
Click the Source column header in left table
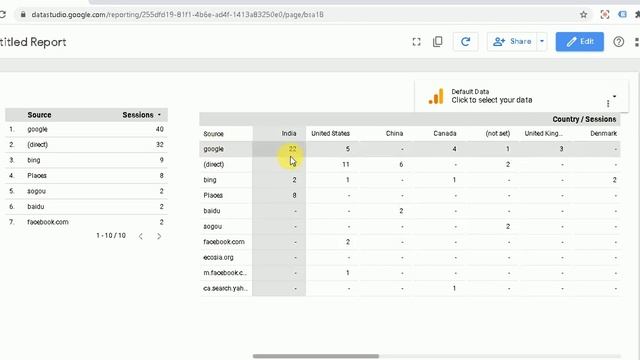coord(39,115)
